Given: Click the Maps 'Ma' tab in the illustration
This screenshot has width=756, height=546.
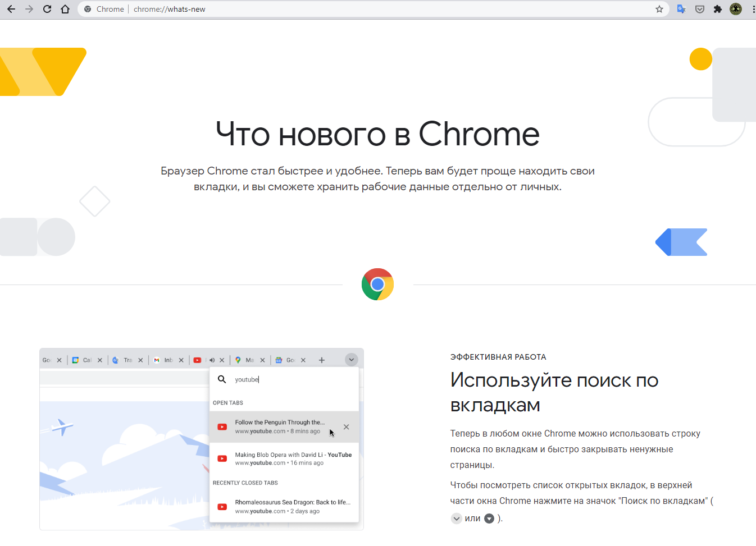Looking at the screenshot, I should tap(250, 360).
